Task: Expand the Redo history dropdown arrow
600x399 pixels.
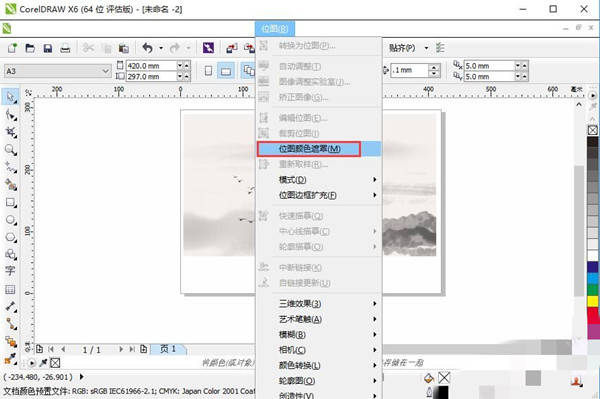Action: 189,48
